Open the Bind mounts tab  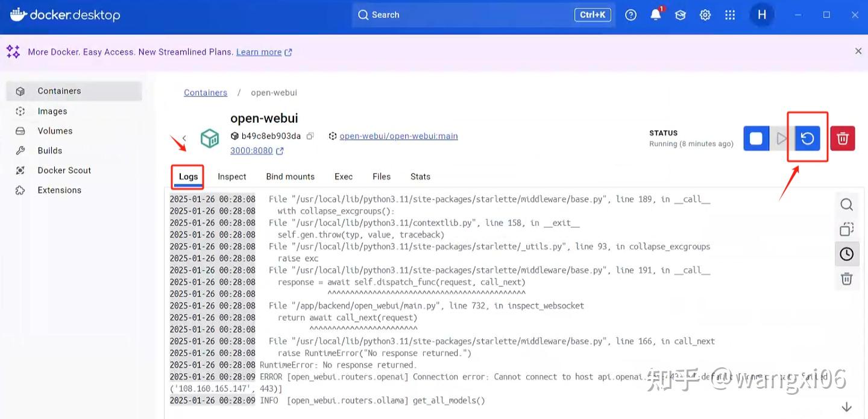[290, 176]
